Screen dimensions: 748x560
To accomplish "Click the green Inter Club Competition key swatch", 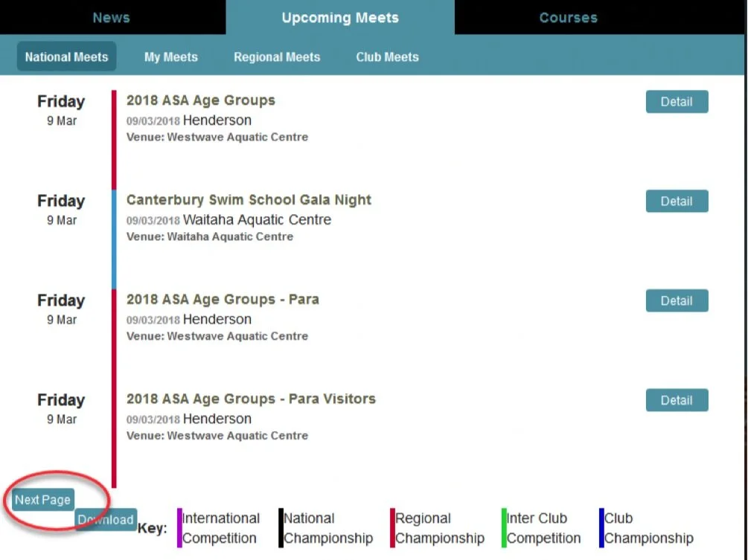I will 504,527.
